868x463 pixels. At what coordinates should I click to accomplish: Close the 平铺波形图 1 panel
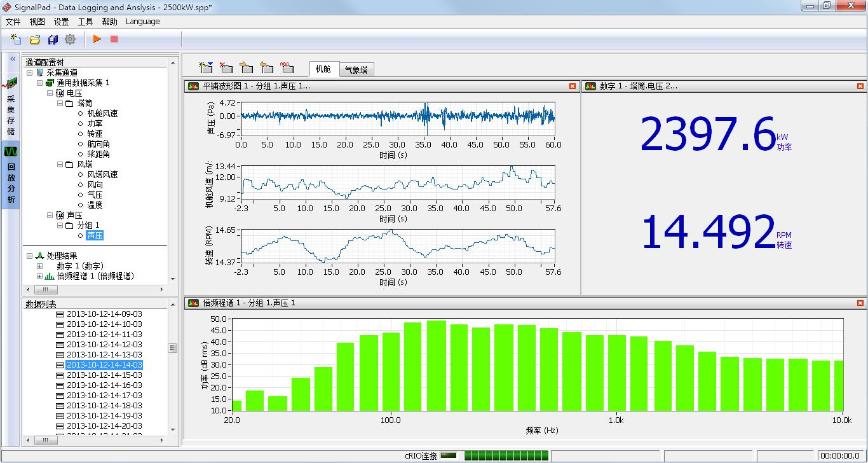click(x=573, y=86)
